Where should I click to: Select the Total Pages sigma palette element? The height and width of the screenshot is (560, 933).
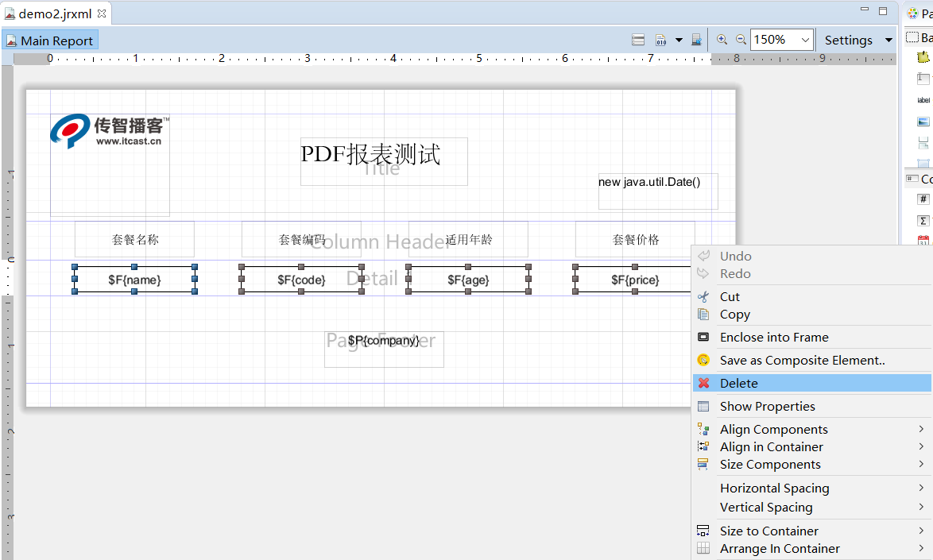click(923, 221)
